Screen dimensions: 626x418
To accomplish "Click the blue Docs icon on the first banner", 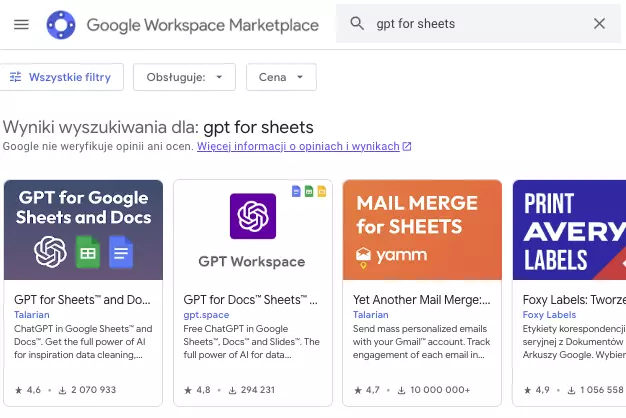I will coord(121,252).
